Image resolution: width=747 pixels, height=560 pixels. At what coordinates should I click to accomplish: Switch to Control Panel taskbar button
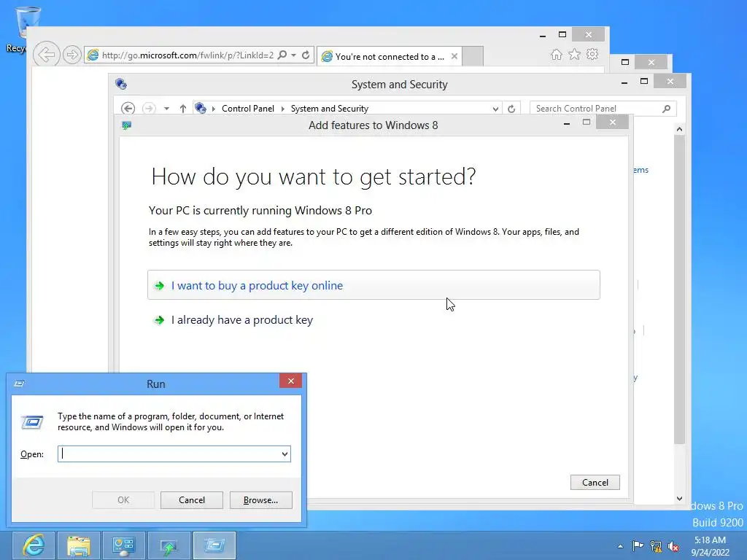click(x=124, y=545)
